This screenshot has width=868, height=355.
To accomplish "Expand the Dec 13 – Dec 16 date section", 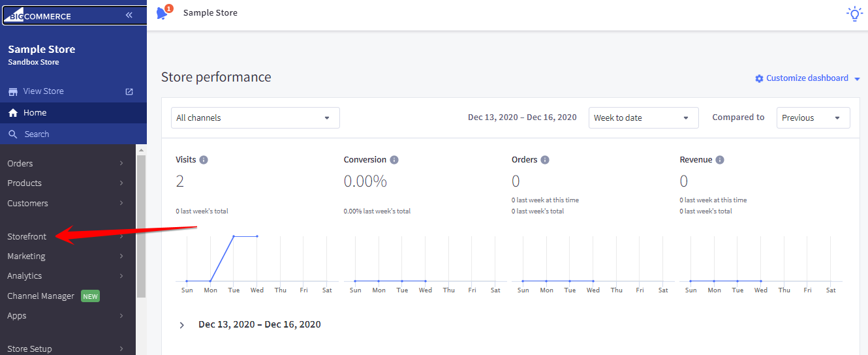I will pyautogui.click(x=182, y=325).
